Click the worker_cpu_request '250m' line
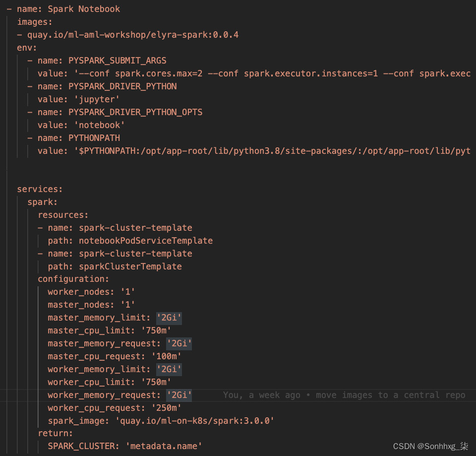The width and height of the screenshot is (476, 456). click(115, 408)
